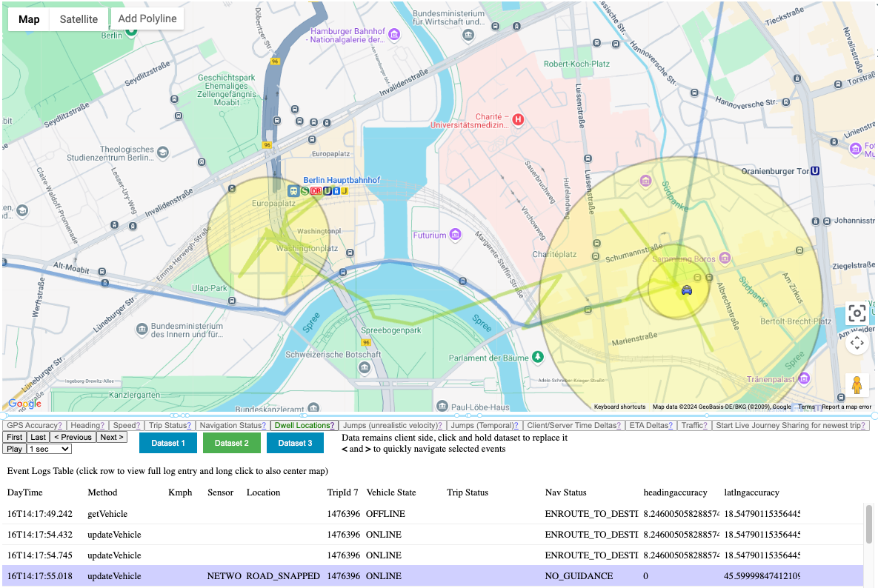Advance to the Next event
The height and width of the screenshot is (588, 878).
pos(112,437)
